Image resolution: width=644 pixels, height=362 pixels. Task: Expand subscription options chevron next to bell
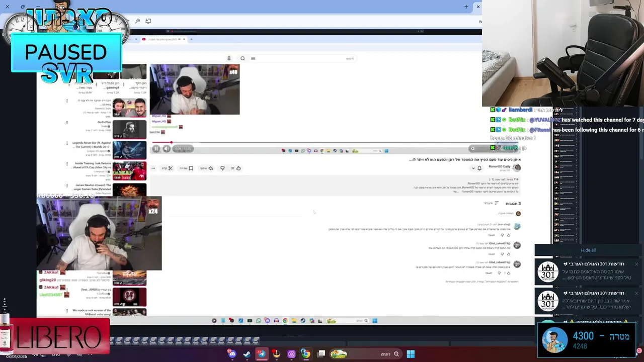(473, 168)
